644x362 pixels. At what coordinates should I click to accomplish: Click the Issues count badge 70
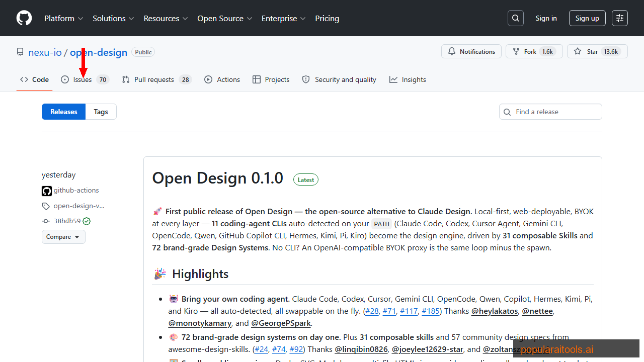[103, 79]
